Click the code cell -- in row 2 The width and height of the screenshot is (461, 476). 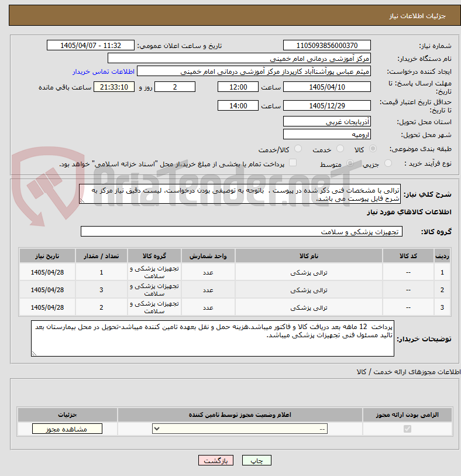[408, 290]
